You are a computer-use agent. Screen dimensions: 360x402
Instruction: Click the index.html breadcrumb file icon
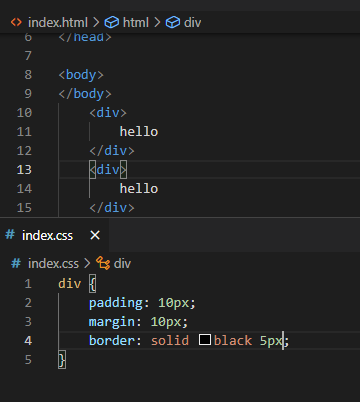point(16,22)
